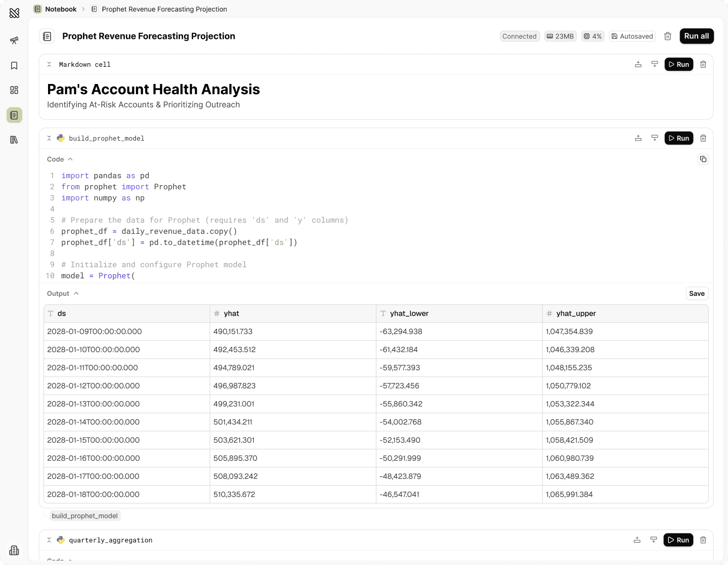Collapse the build_prophet_model cell

(49, 138)
